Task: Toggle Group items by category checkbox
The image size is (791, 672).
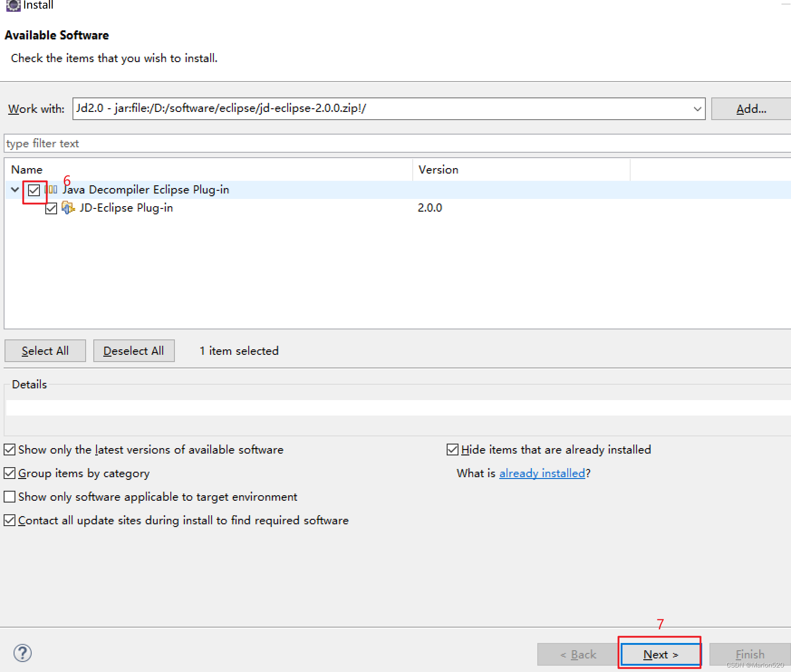Action: 10,473
